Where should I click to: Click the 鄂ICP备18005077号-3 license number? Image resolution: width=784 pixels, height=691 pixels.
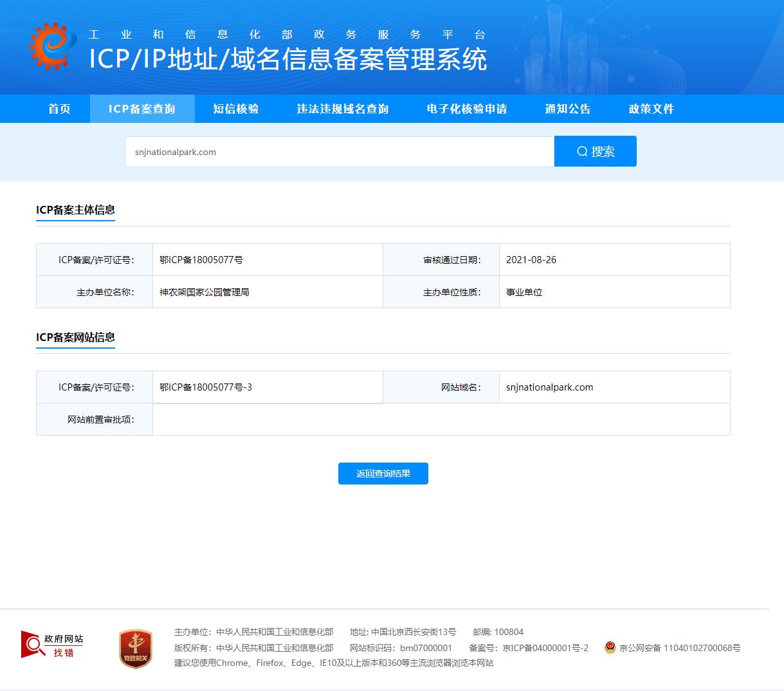206,387
